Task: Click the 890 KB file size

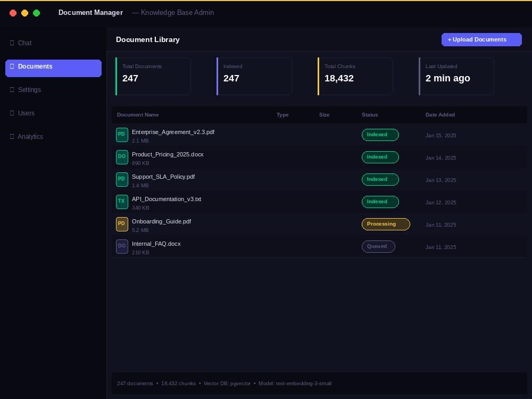Action: tap(140, 163)
